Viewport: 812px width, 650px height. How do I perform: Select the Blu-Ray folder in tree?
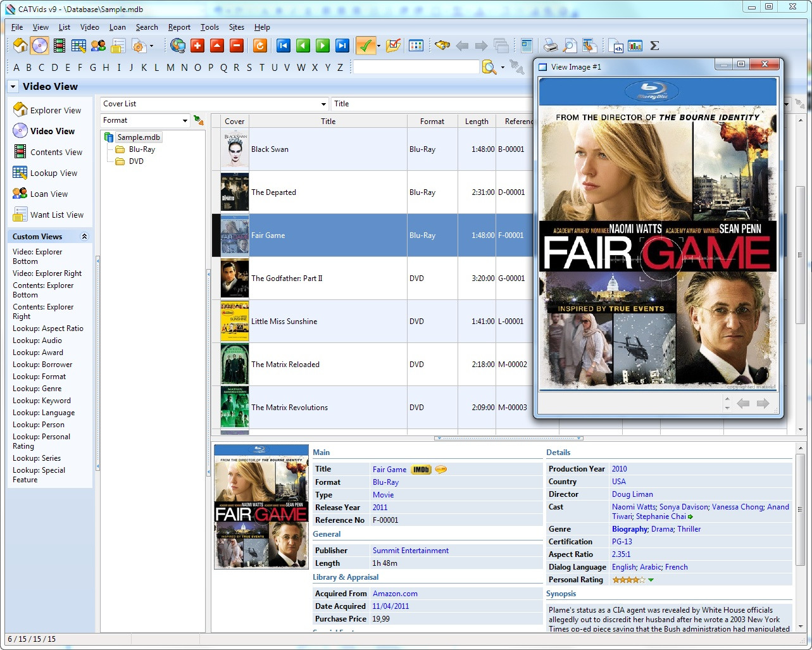[135, 149]
